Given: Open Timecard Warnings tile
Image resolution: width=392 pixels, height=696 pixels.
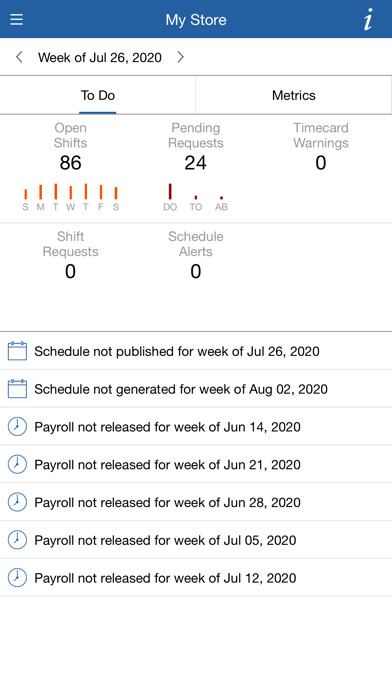Looking at the screenshot, I should coord(321,147).
